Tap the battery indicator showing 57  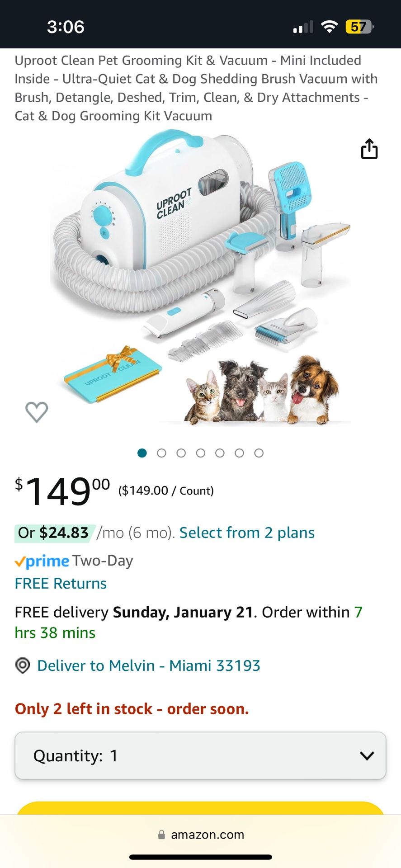coord(359,27)
